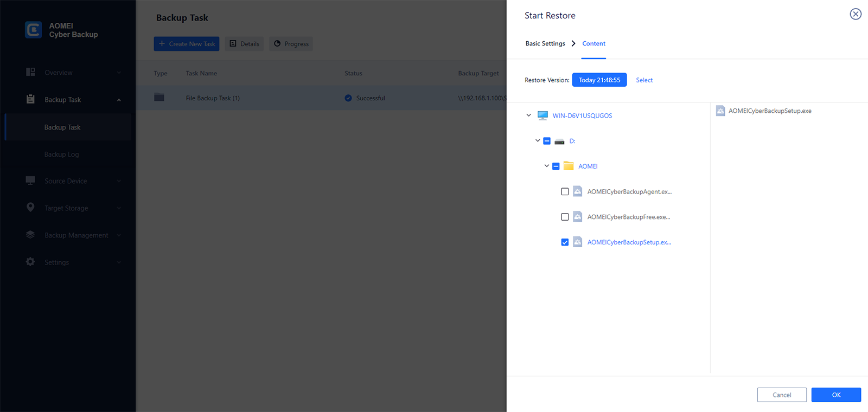Click the Progress button
Image resolution: width=868 pixels, height=412 pixels.
point(291,44)
